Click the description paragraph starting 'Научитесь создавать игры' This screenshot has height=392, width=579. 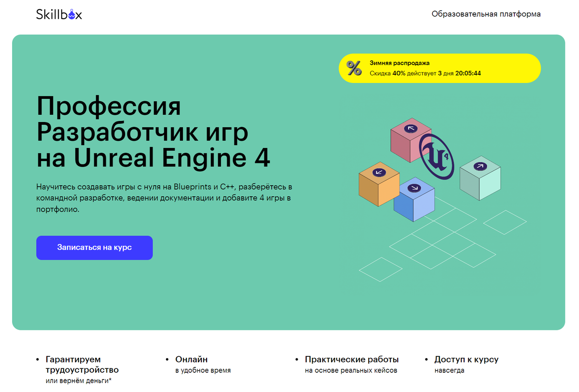point(165,198)
